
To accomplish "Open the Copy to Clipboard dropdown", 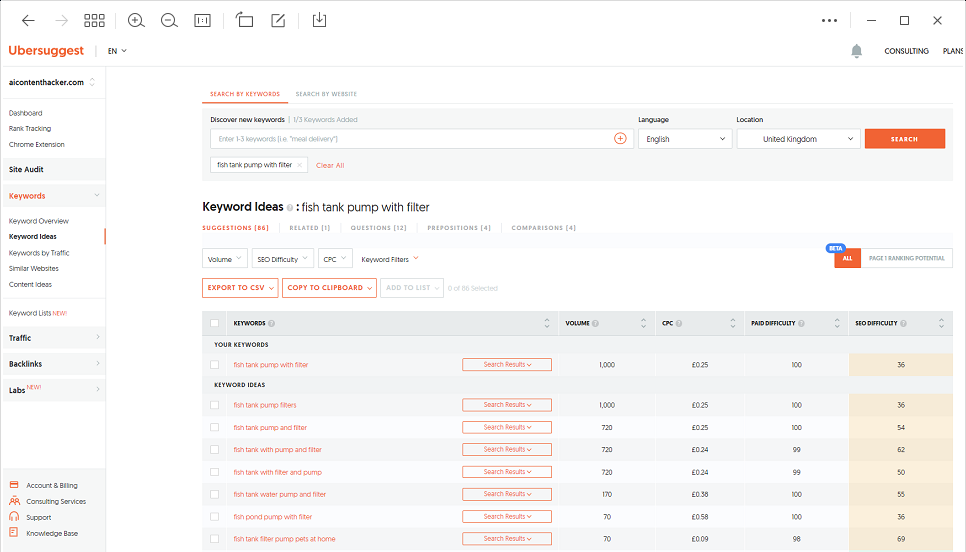I will pos(330,288).
